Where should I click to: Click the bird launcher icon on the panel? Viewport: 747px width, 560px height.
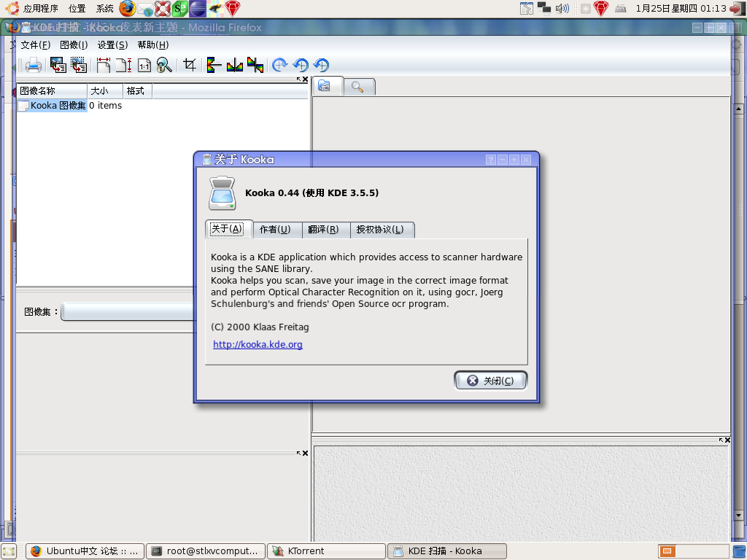point(215,9)
